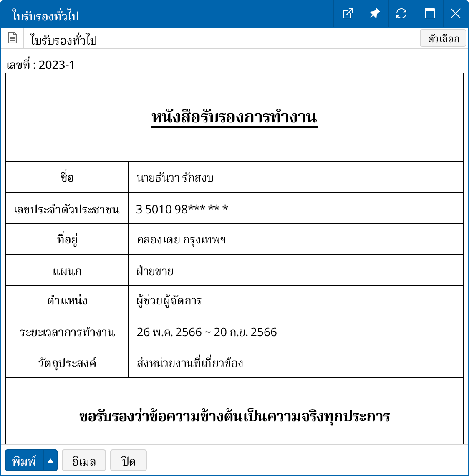Click the position value ผู้ช่วยผู้จัดการ
This screenshot has height=476, width=469.
pos(169,301)
